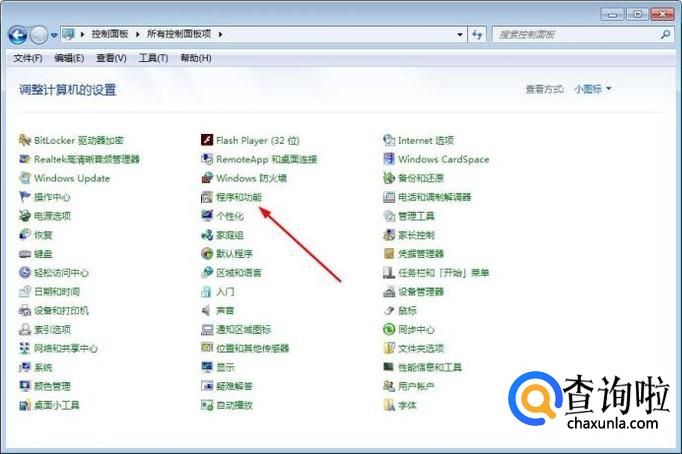Open BitLocker 驱动器加密 icon

(x=24, y=140)
